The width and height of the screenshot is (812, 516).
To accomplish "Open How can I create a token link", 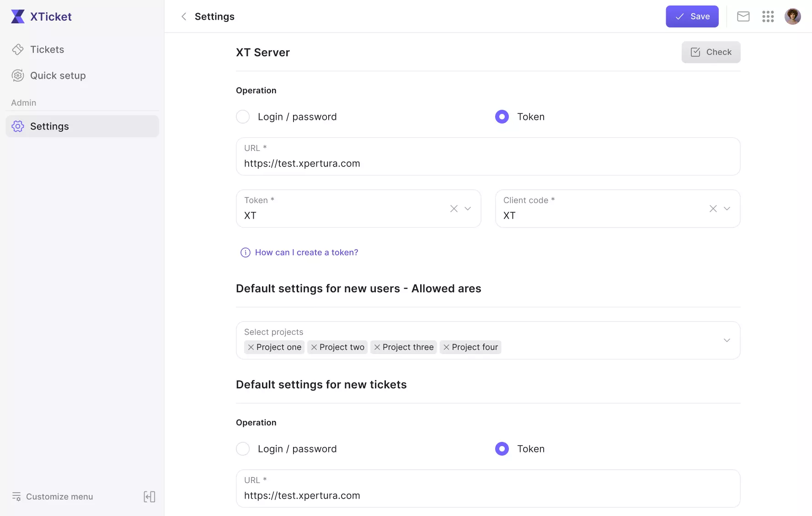I will 306,253.
